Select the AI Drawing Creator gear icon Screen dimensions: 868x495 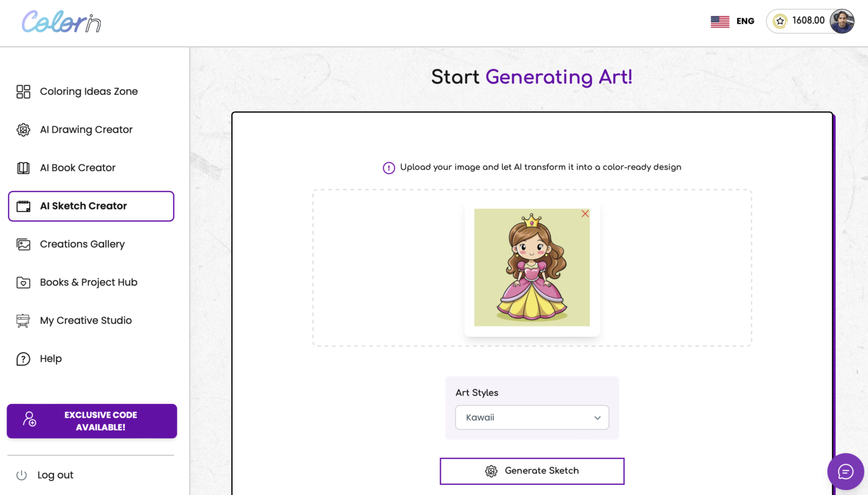[23, 129]
